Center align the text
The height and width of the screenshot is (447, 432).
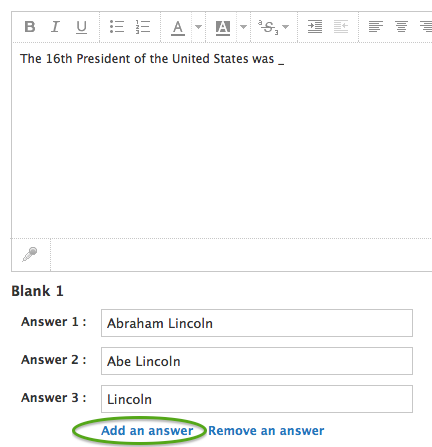pos(401,27)
